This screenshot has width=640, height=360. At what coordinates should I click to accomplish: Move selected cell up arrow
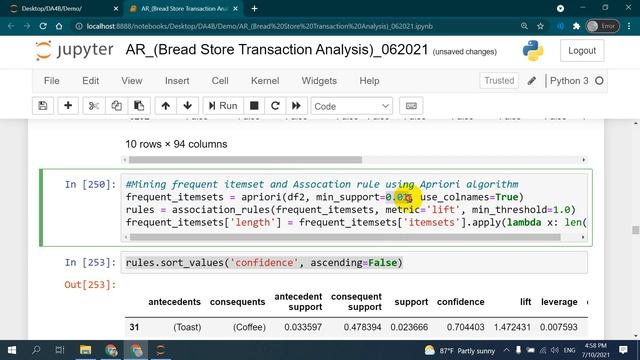165,106
